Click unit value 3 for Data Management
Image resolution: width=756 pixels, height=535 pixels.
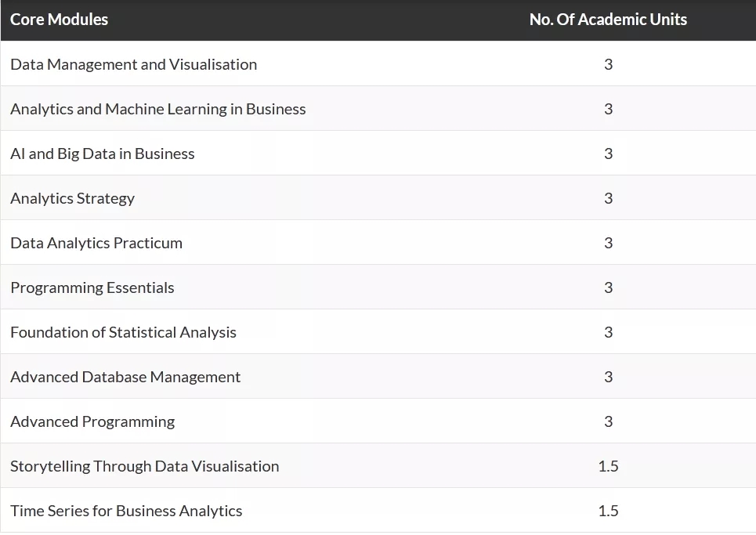(609, 64)
